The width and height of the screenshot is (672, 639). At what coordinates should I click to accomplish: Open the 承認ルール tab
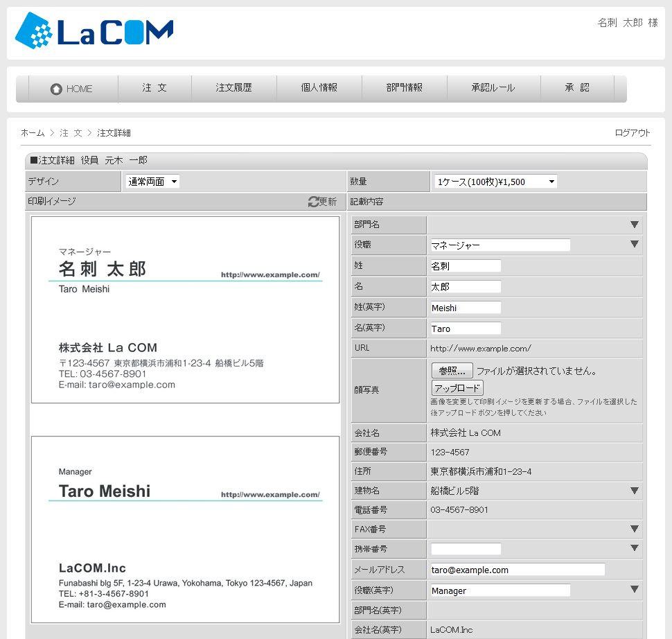(x=493, y=88)
